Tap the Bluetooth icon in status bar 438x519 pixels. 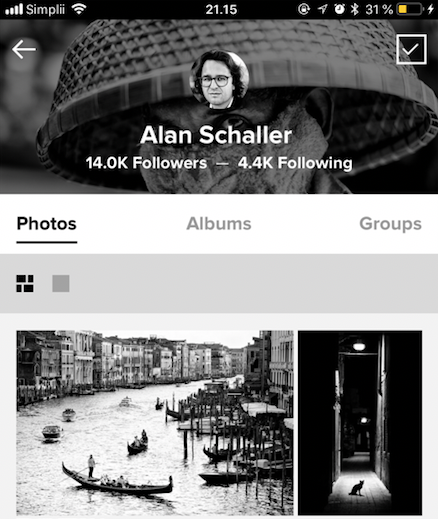click(x=355, y=9)
